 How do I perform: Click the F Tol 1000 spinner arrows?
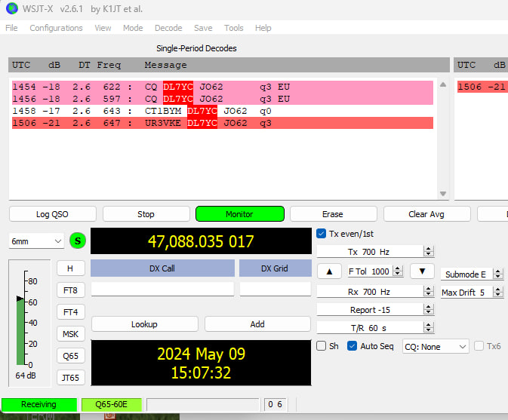pos(398,271)
